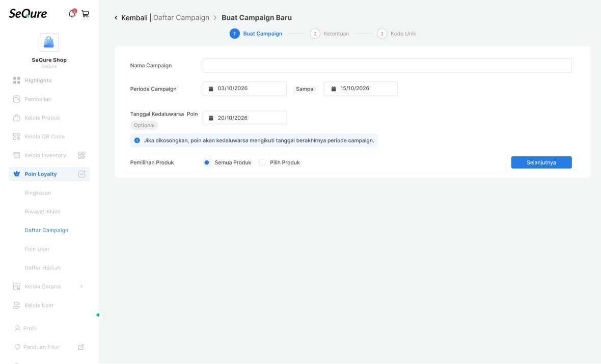Click the Kembali back link
Screen dimensions: 601x364
point(134,18)
